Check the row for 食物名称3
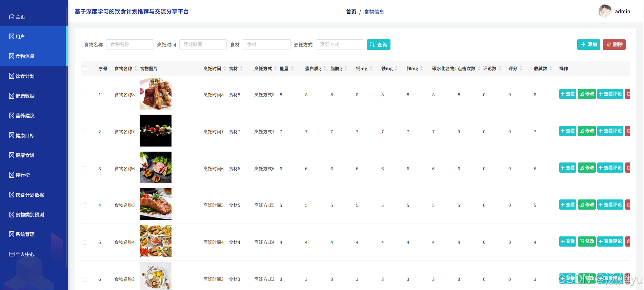 click(x=85, y=279)
